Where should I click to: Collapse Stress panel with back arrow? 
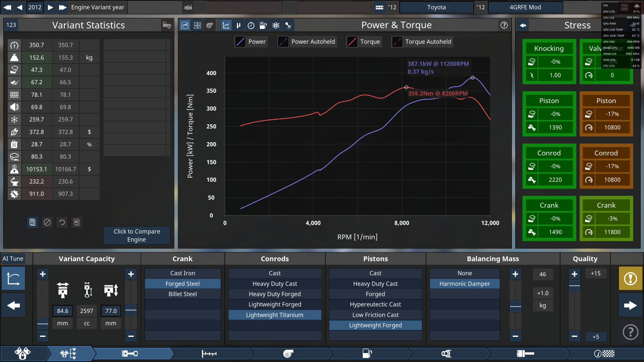click(x=523, y=25)
